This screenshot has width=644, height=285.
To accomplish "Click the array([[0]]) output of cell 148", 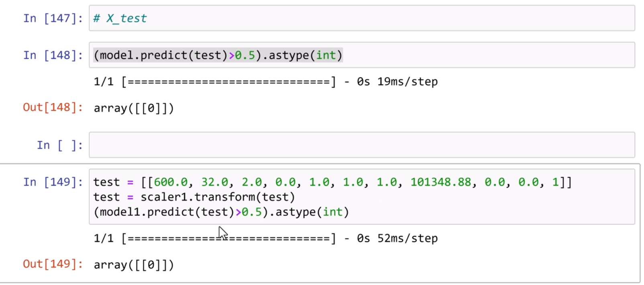I will [134, 108].
